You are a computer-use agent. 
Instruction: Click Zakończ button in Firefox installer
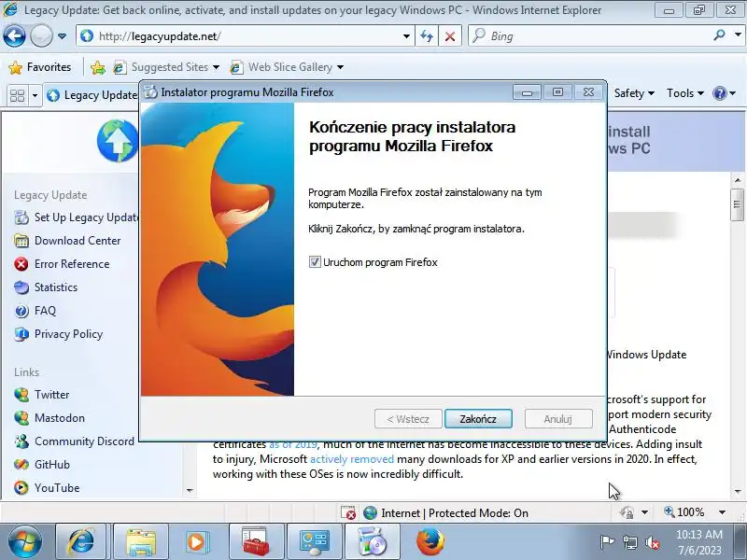[x=478, y=419]
